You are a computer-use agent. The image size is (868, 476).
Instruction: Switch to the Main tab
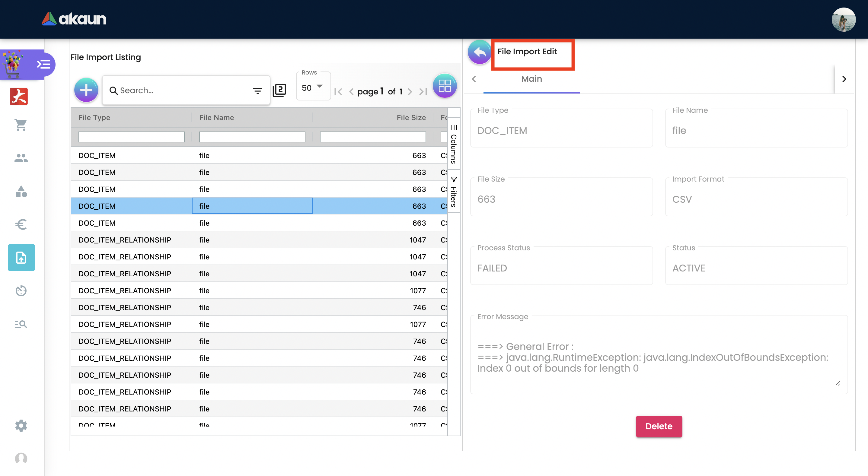531,79
